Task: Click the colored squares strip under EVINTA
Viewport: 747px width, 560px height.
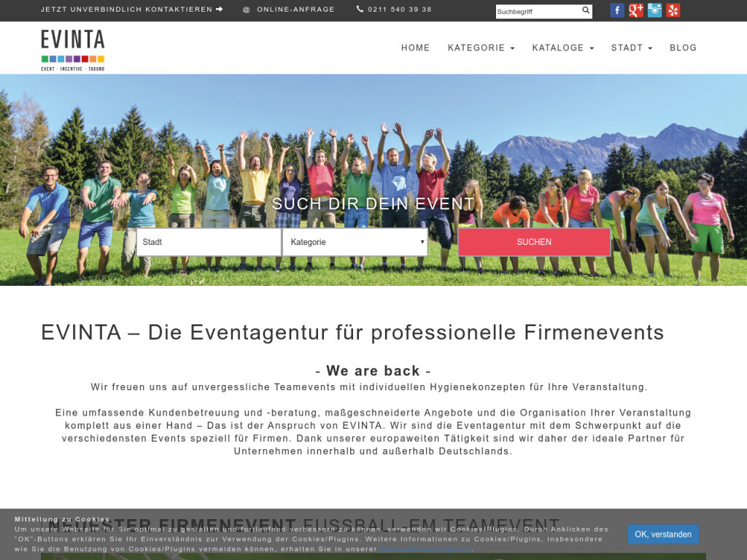Action: (72, 61)
